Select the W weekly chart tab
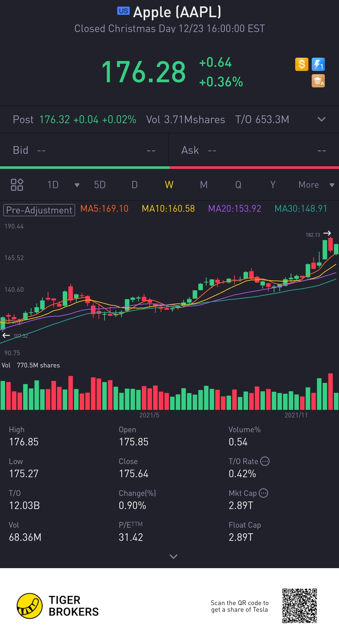This screenshot has width=339, height=644. 169,185
